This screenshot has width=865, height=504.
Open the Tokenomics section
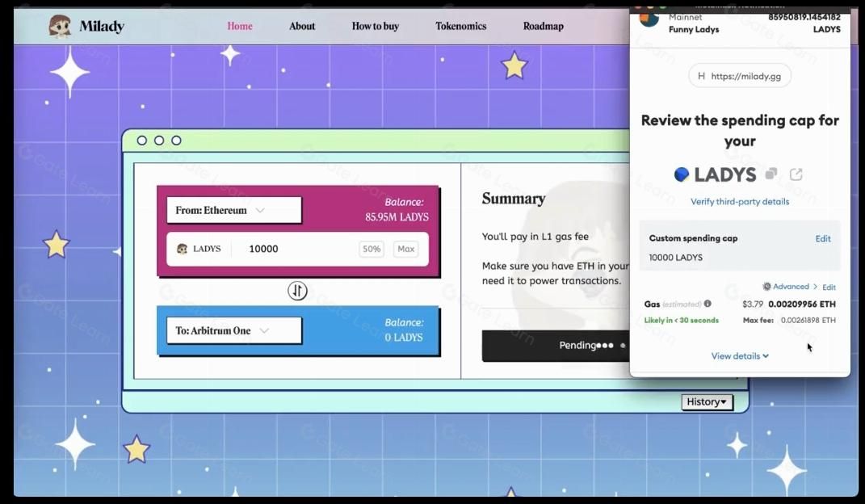point(460,26)
